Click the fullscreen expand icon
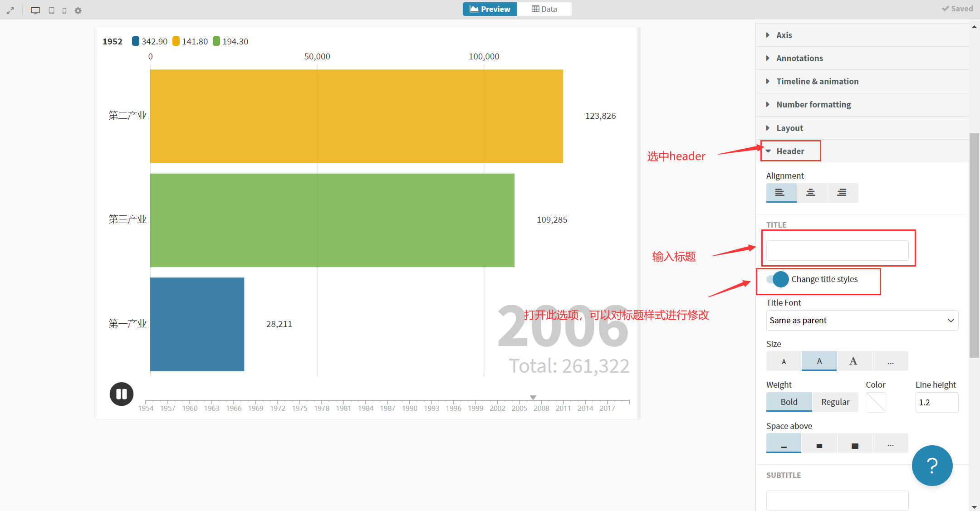Image resolution: width=980 pixels, height=511 pixels. (10, 10)
